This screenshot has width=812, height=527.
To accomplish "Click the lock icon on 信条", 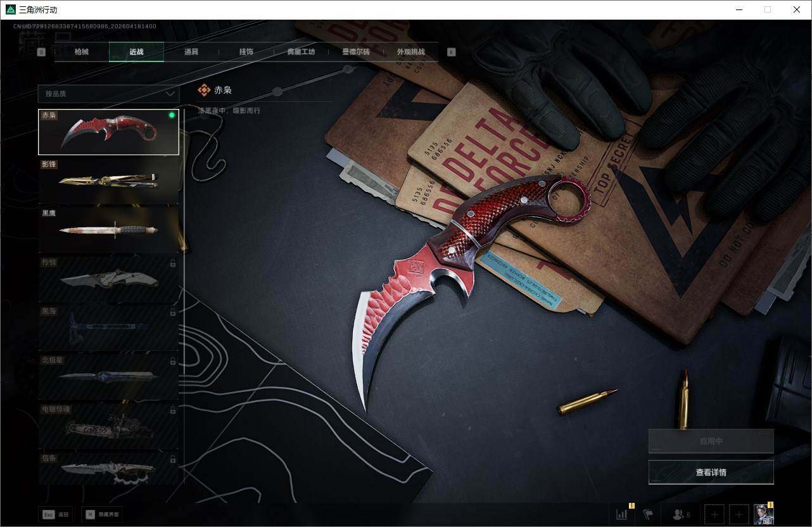I will click(173, 459).
